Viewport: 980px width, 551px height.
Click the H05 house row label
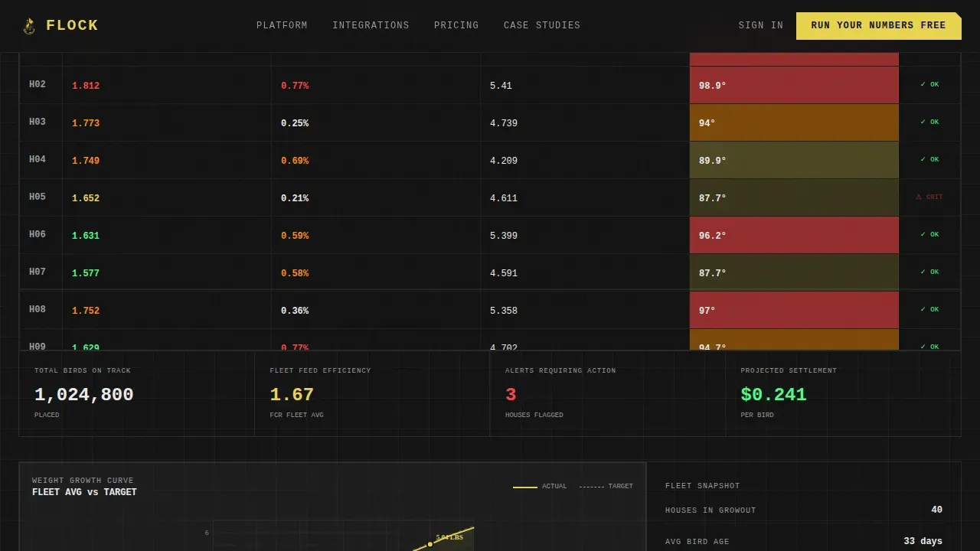38,197
